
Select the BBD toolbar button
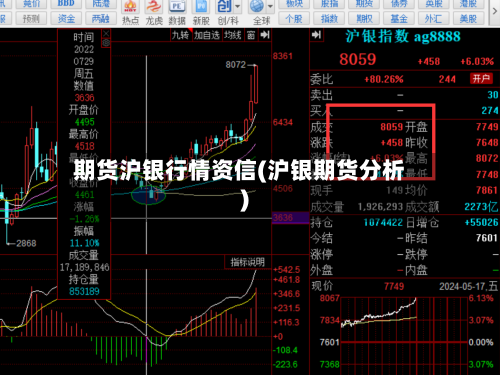click(66, 4)
